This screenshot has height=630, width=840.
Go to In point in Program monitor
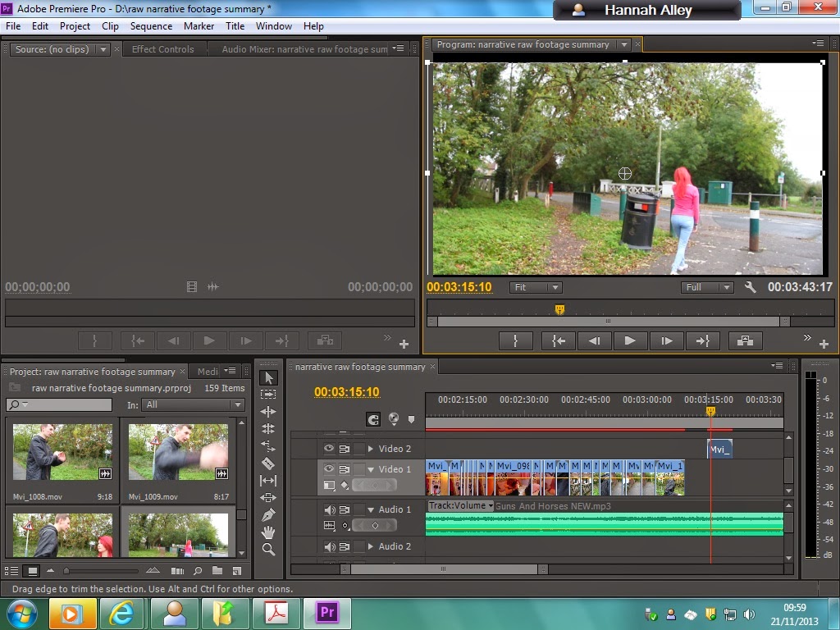[558, 340]
